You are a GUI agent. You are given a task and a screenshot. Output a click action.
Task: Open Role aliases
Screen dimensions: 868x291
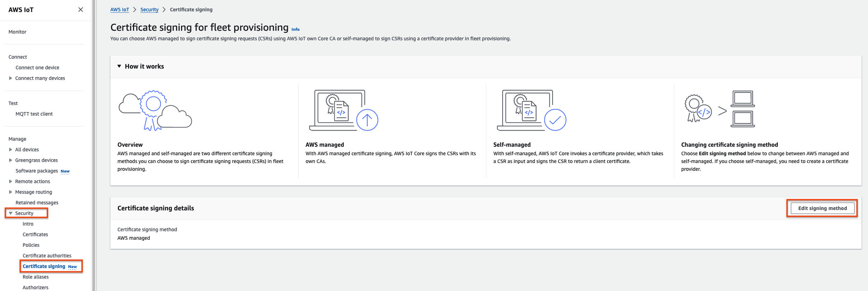36,277
